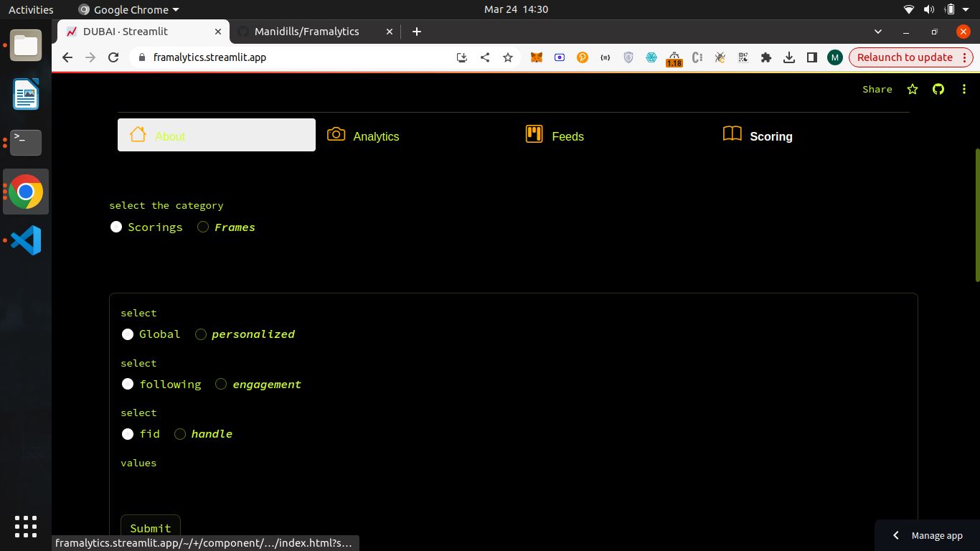Open Terminal from the dock
The width and height of the screenshot is (980, 551).
pyautogui.click(x=26, y=143)
